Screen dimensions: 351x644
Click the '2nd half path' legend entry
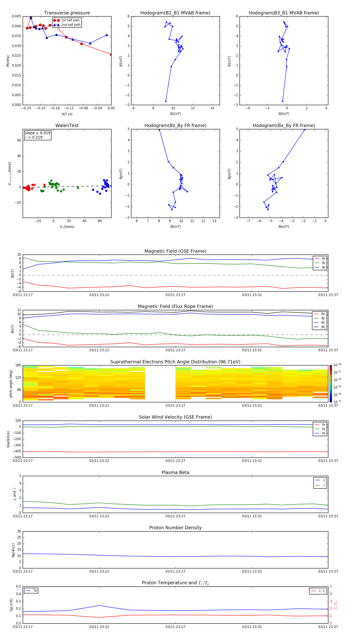point(67,25)
